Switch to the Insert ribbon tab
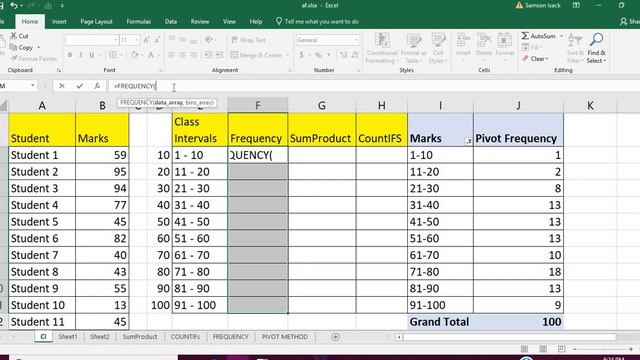640x360 pixels. pos(59,22)
